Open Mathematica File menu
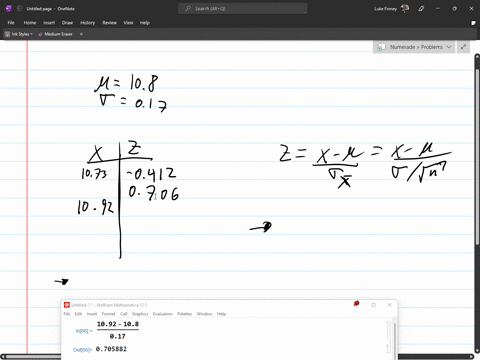The image size is (480, 360). coord(67,314)
